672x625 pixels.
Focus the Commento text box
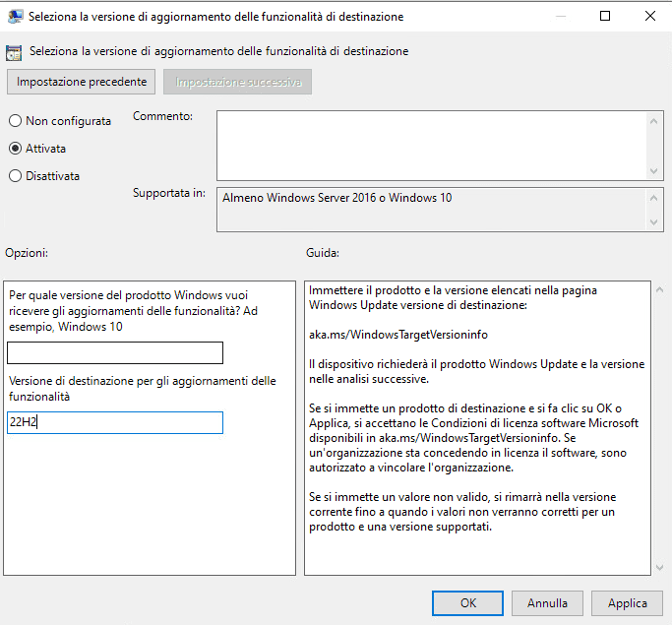click(431, 144)
